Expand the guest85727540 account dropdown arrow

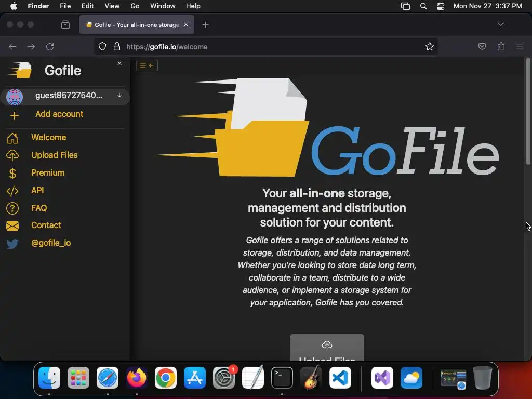pos(119,96)
